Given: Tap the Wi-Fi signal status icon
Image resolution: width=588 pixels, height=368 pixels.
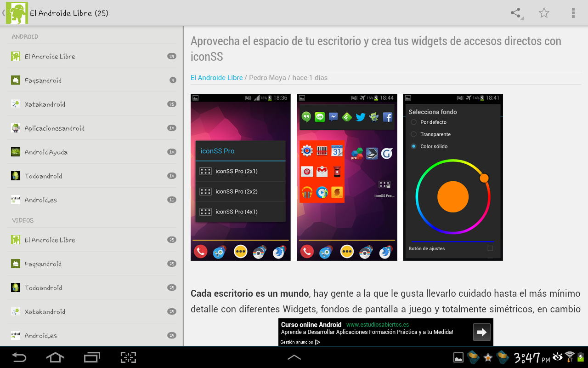Looking at the screenshot, I should (570, 356).
